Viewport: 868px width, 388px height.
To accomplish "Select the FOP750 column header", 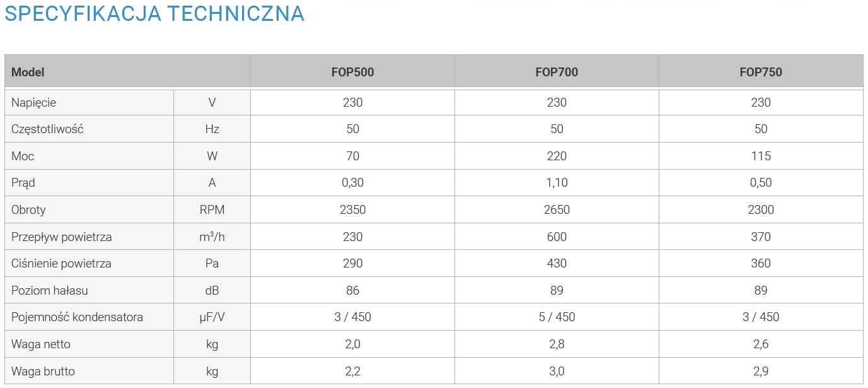I will click(761, 72).
